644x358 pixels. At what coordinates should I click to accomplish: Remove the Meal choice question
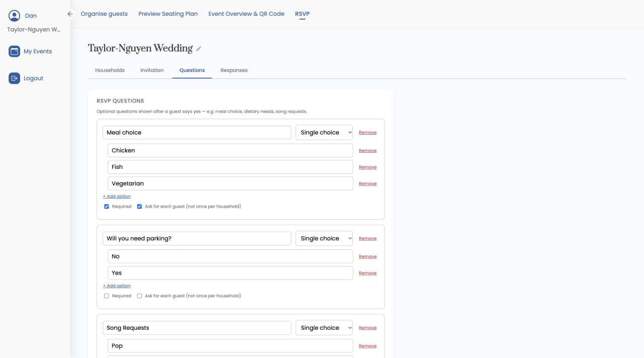[367, 133]
